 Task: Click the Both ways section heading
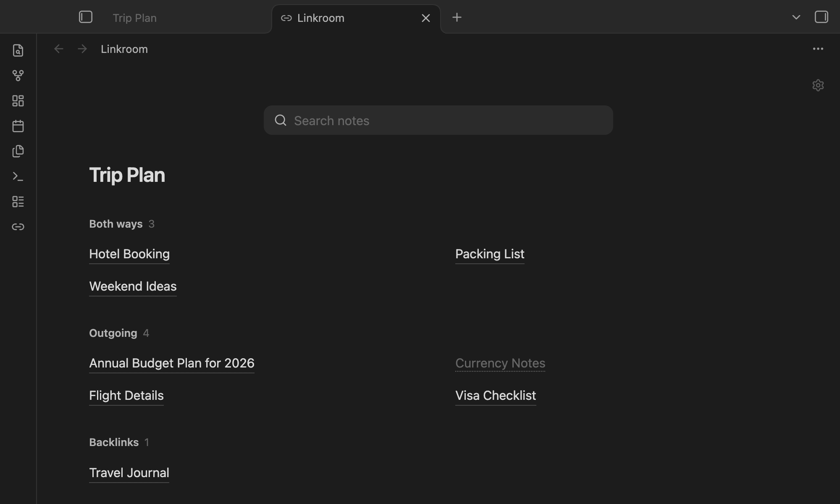click(116, 224)
